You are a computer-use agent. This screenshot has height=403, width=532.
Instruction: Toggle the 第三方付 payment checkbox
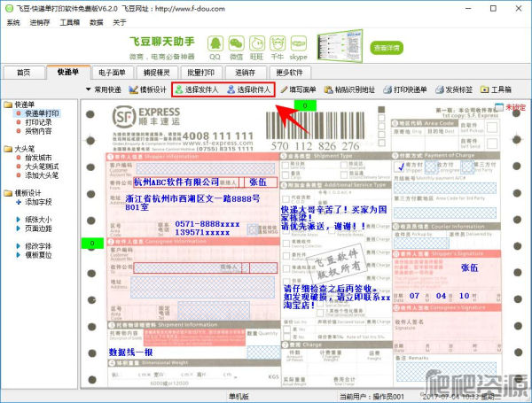click(467, 167)
